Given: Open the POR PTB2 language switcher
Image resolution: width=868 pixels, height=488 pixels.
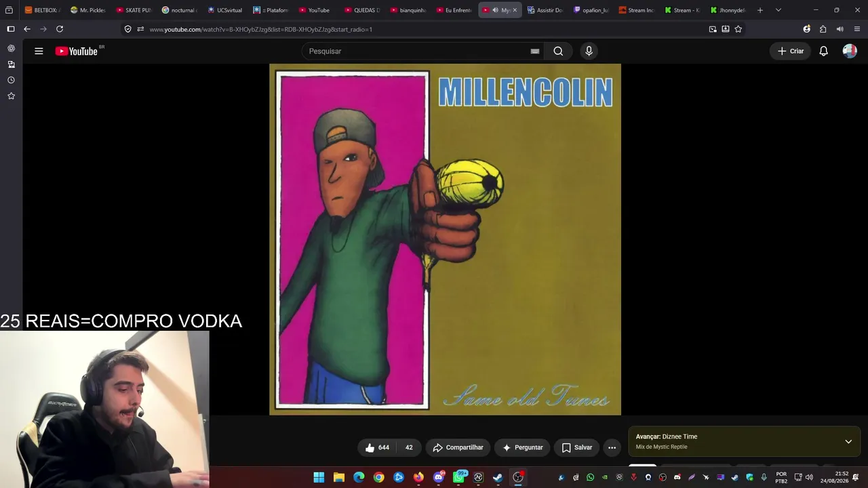Looking at the screenshot, I should click(781, 477).
